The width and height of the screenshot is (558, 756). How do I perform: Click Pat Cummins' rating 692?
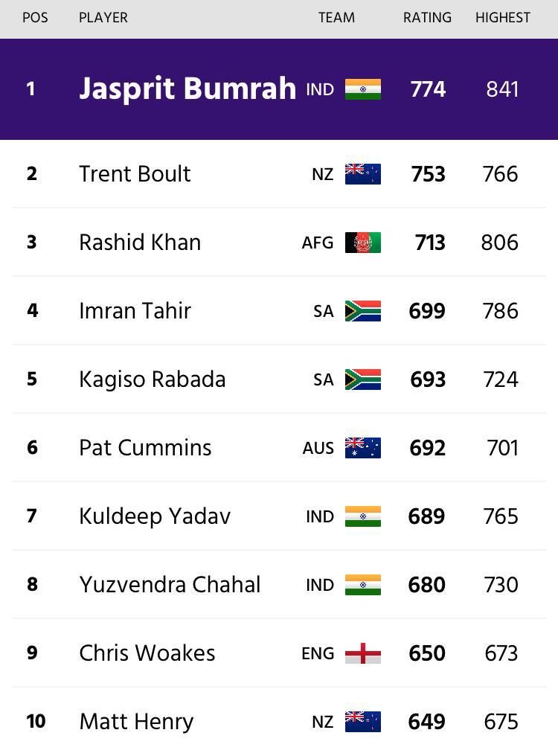(427, 448)
